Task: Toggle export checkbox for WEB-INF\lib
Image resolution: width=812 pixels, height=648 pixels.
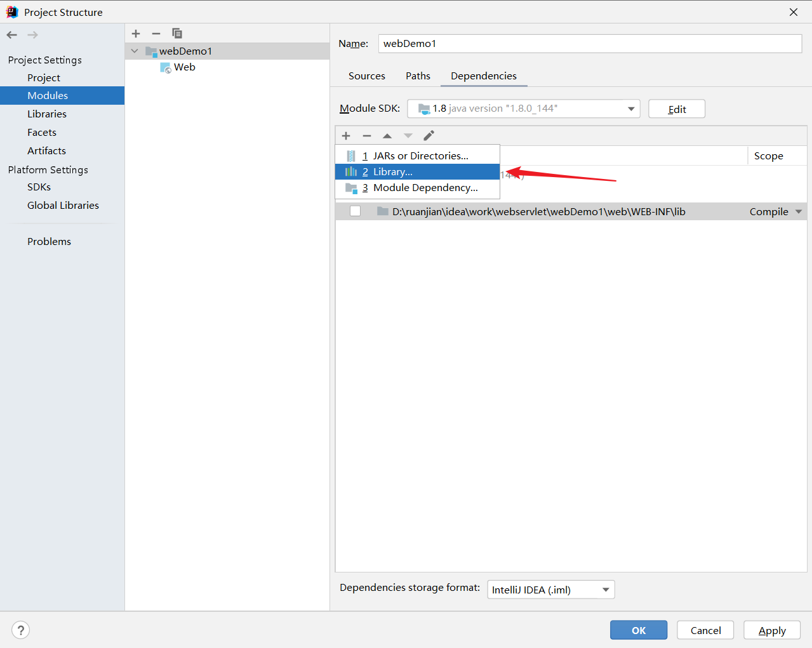Action: pos(356,211)
